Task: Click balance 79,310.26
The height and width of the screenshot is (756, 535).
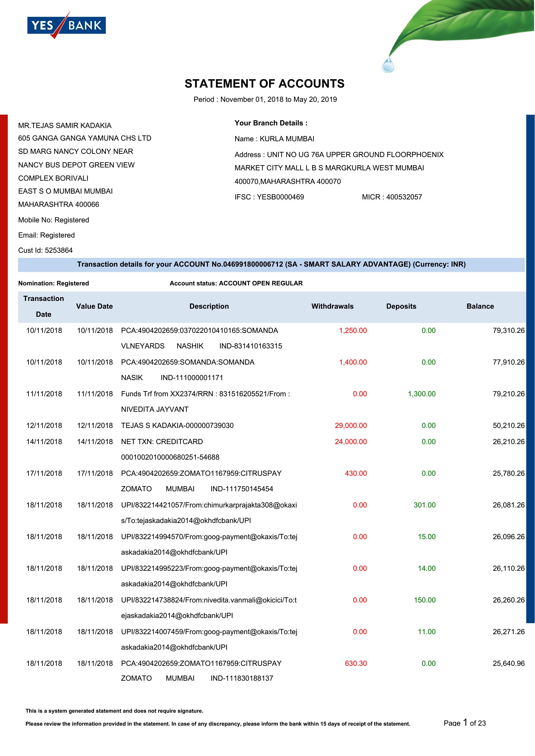Action: point(509,330)
